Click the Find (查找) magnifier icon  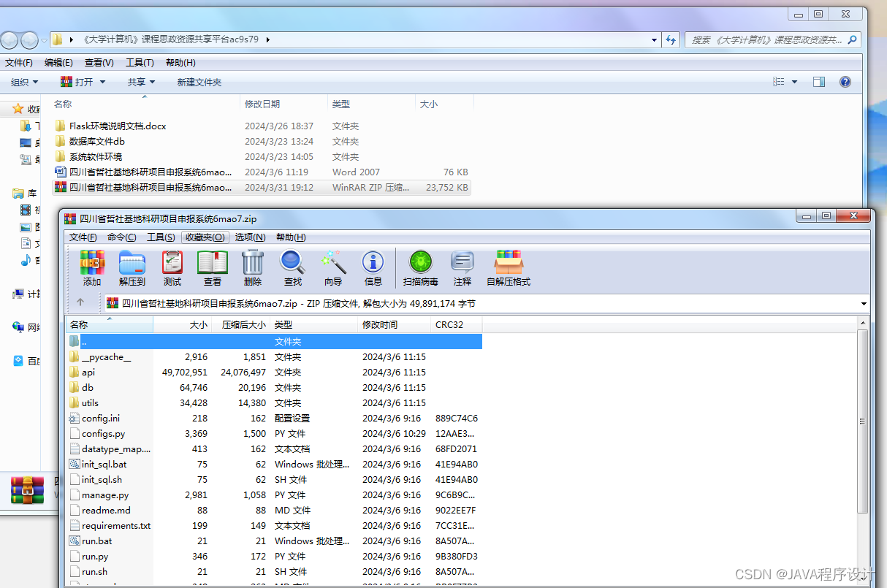(x=293, y=268)
